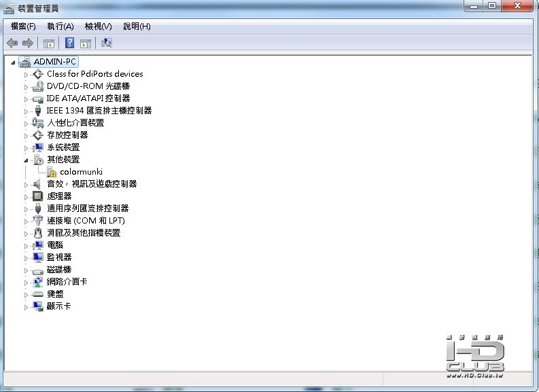Click the 存放控制器 icon
This screenshot has width=539, height=392.
point(38,135)
